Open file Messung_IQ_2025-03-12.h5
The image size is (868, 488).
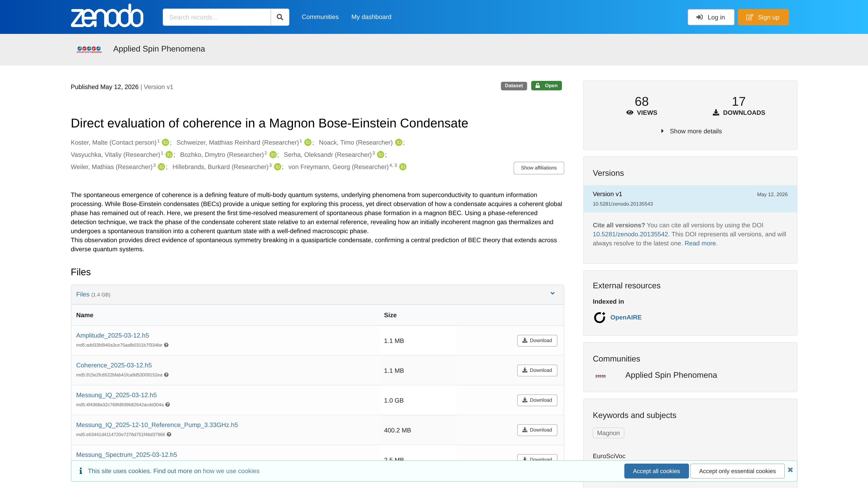(116, 395)
